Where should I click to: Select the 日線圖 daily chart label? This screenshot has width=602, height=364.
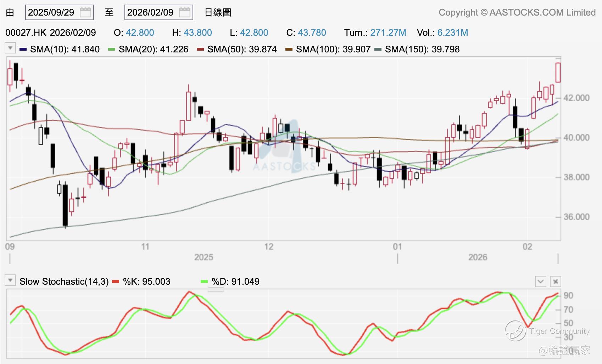(218, 13)
